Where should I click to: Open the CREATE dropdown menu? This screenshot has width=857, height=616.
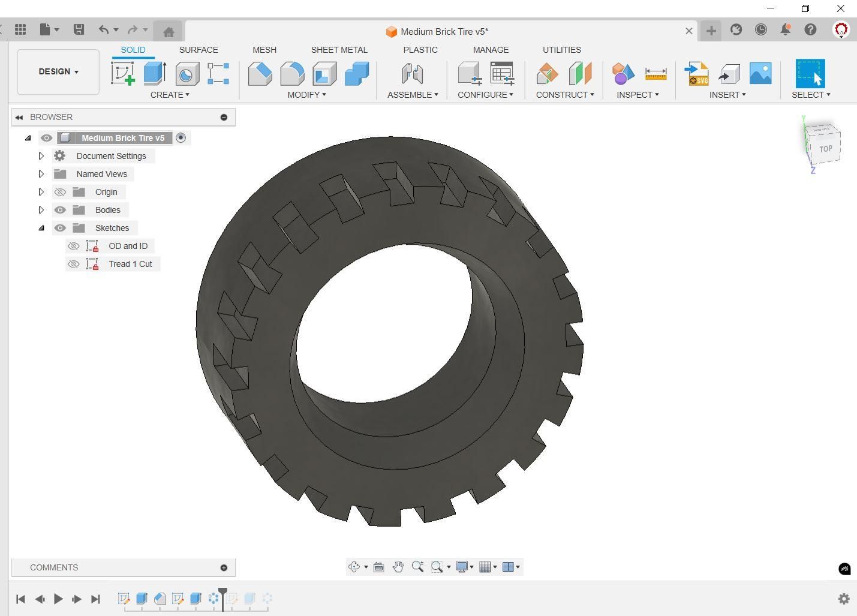tap(170, 95)
